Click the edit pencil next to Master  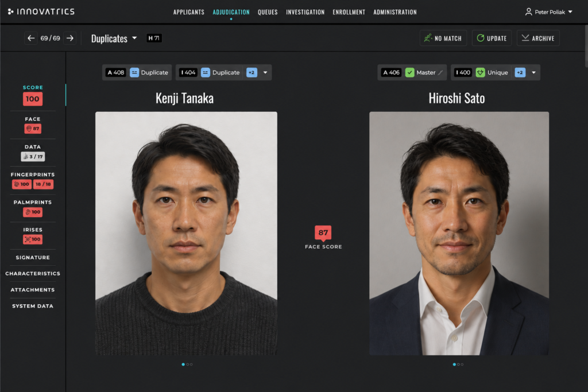[440, 73]
